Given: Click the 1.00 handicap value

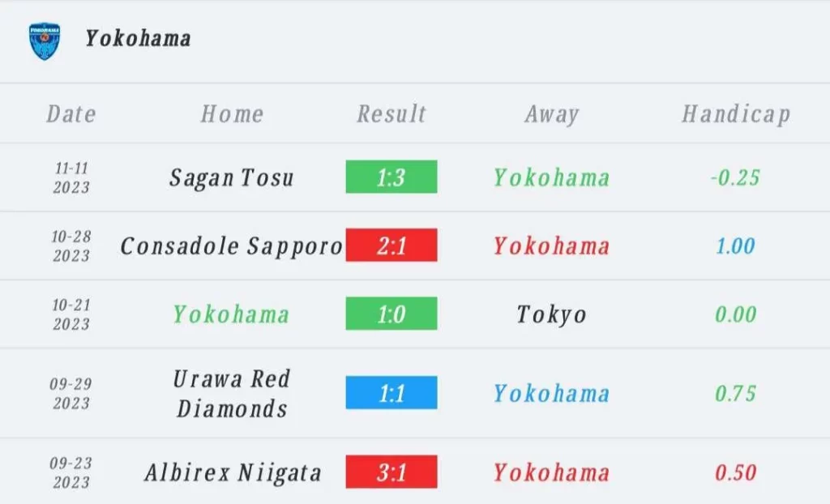Looking at the screenshot, I should click(735, 246).
